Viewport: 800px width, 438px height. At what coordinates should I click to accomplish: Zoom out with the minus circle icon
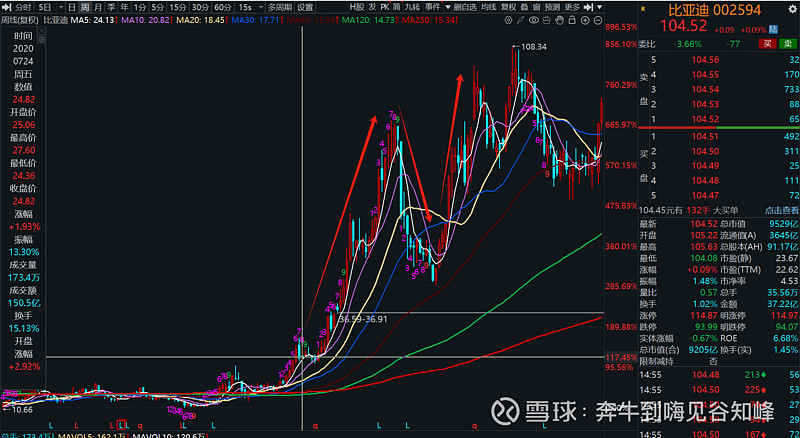(598, 20)
